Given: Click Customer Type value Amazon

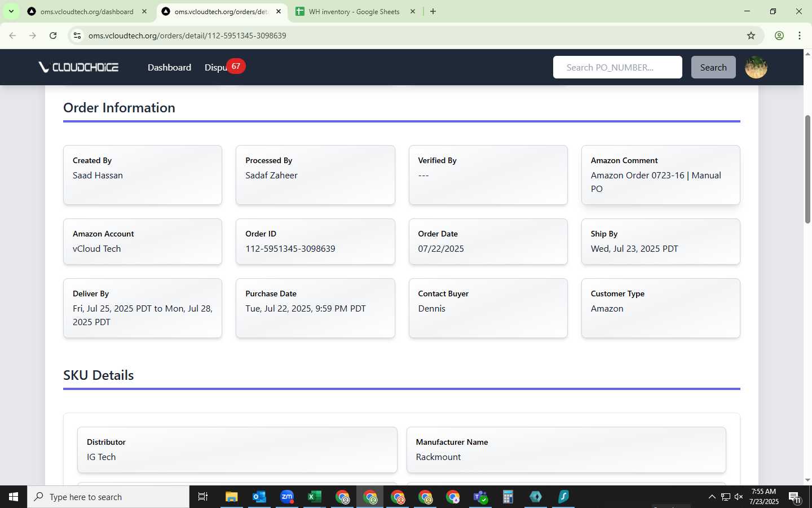Looking at the screenshot, I should 607,309.
